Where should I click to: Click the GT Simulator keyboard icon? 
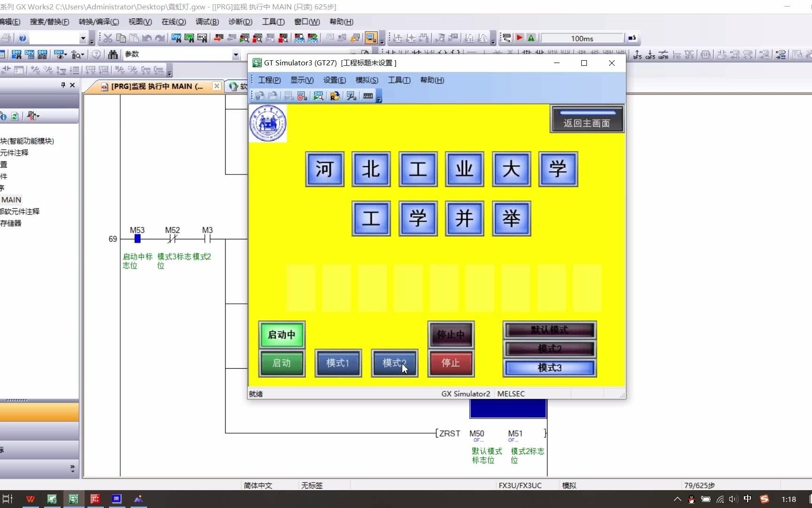(x=368, y=96)
